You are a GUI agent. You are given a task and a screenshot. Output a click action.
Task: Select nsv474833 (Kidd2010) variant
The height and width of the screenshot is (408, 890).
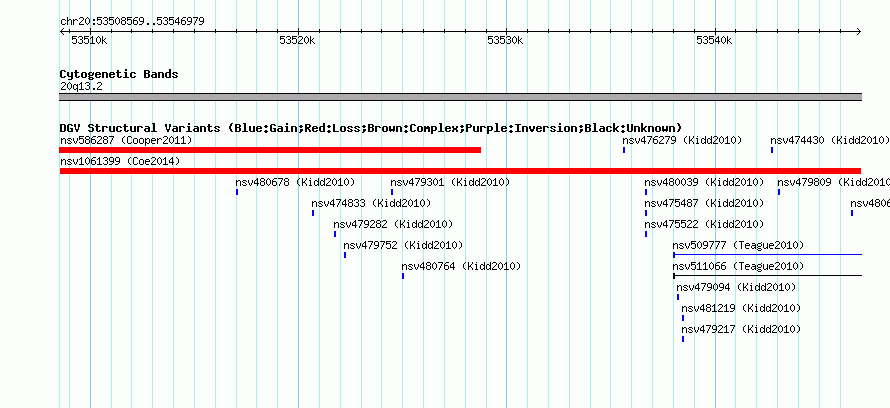(x=371, y=203)
